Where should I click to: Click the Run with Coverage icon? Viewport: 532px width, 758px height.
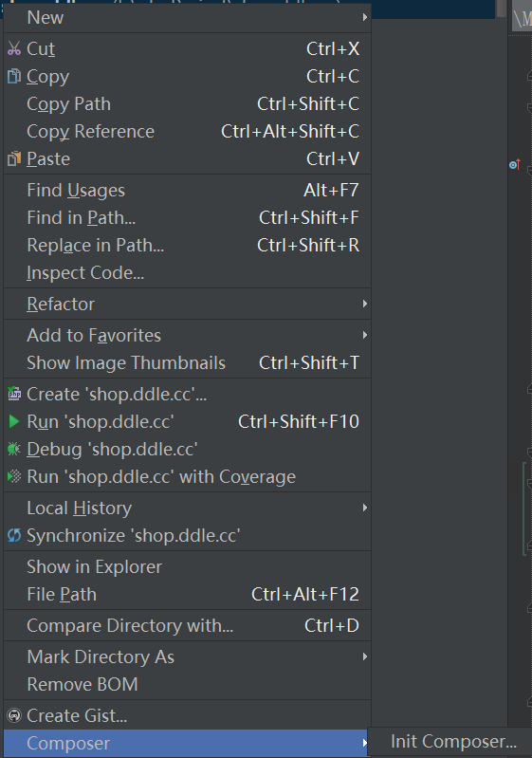(x=14, y=476)
